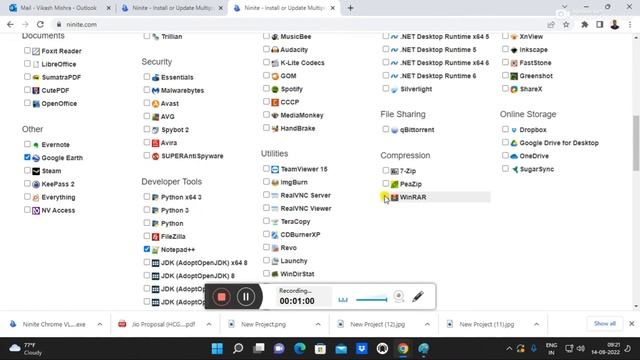The width and height of the screenshot is (640, 360).
Task: Switch to the Outlook Mail tab
Action: coord(60,8)
